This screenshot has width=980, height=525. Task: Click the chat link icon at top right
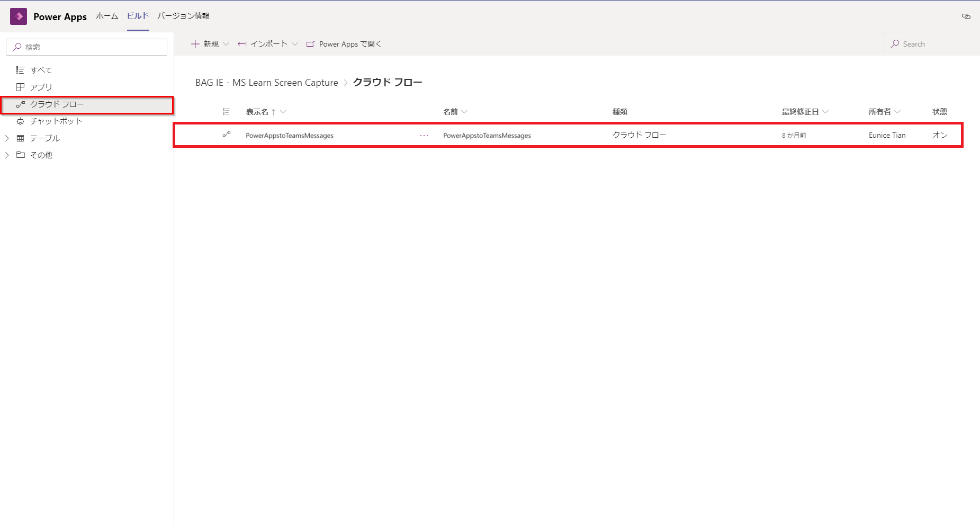point(966,16)
